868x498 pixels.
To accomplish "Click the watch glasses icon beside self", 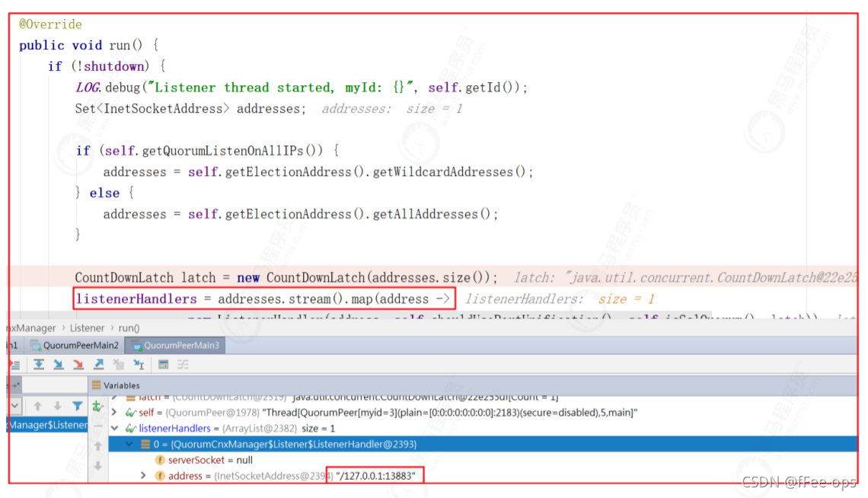I will click(x=131, y=412).
